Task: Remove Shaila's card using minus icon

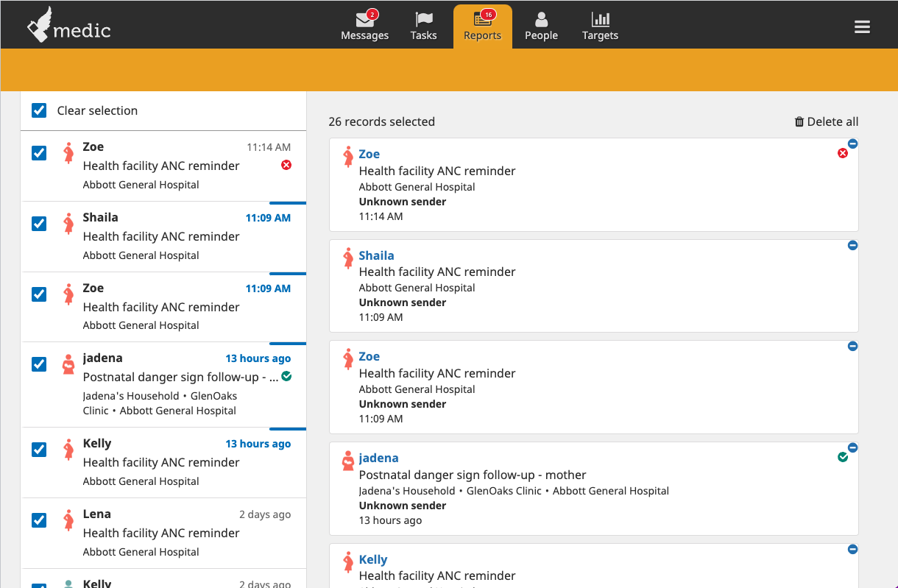Action: (852, 245)
